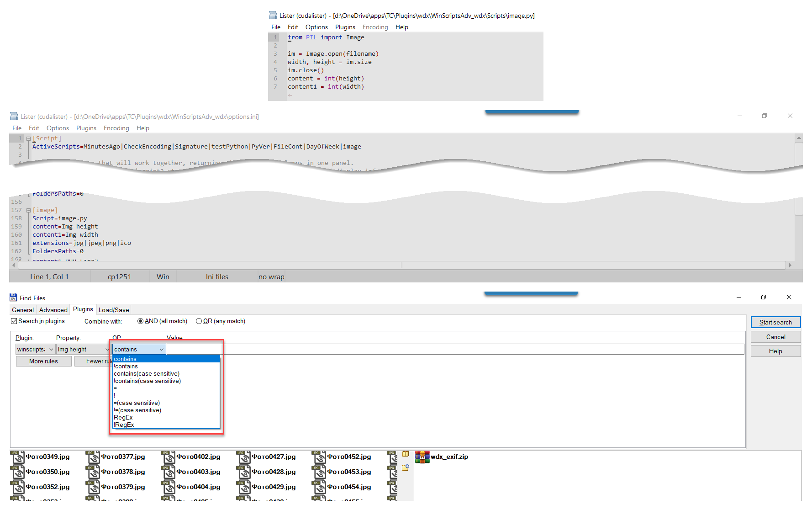
Task: Select the OR (any match) radio button
Action: click(199, 321)
